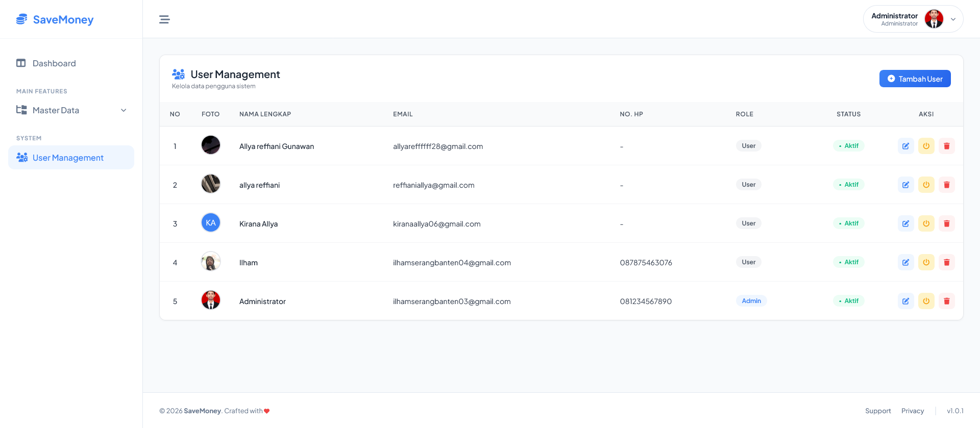980x428 pixels.
Task: Click Ilham's profile photo
Action: 211,261
